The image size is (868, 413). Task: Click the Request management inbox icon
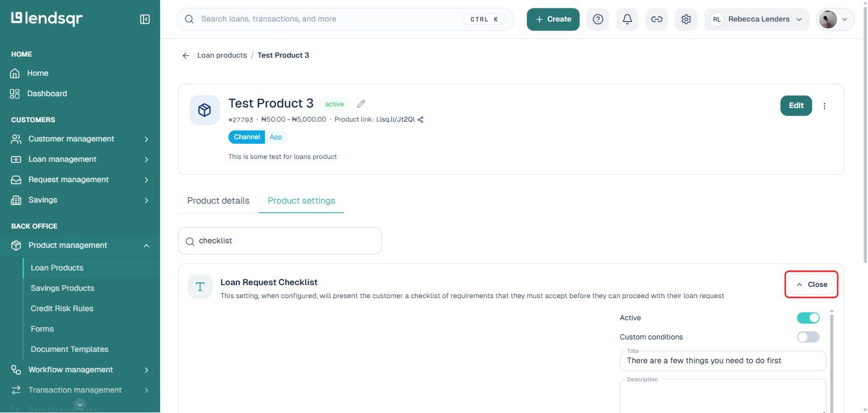(x=16, y=179)
